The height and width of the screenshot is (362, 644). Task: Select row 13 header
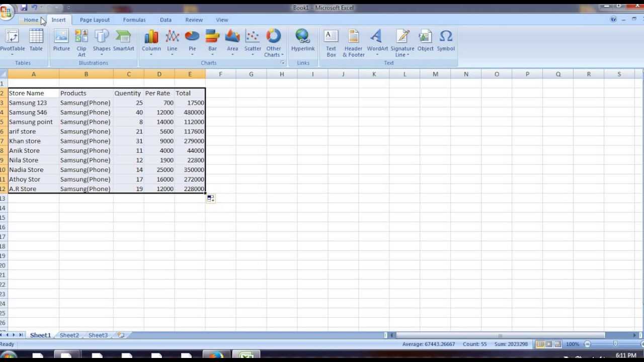[3, 198]
